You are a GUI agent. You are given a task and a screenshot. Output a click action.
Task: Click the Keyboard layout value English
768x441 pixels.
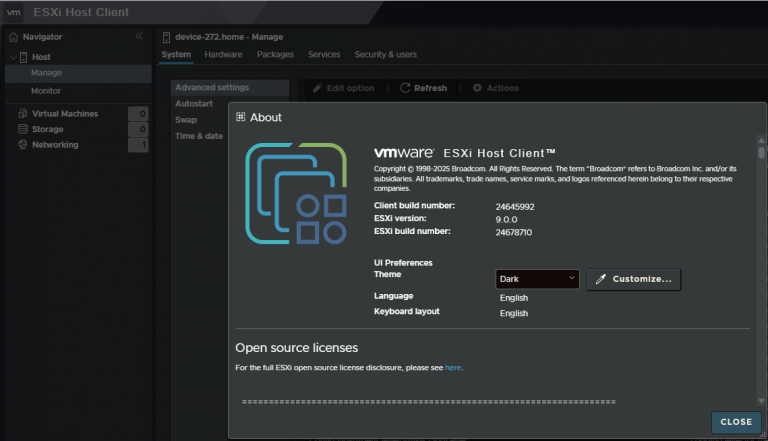click(x=514, y=313)
